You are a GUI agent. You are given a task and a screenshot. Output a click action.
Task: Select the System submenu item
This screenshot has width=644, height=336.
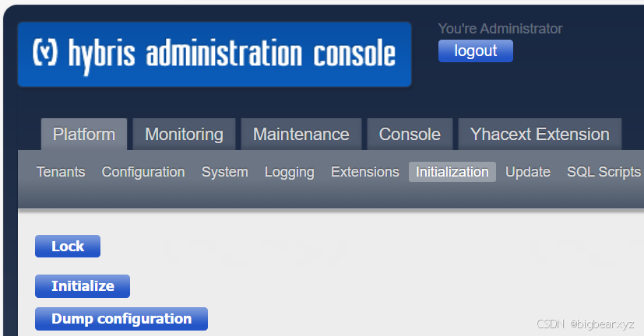pos(225,172)
